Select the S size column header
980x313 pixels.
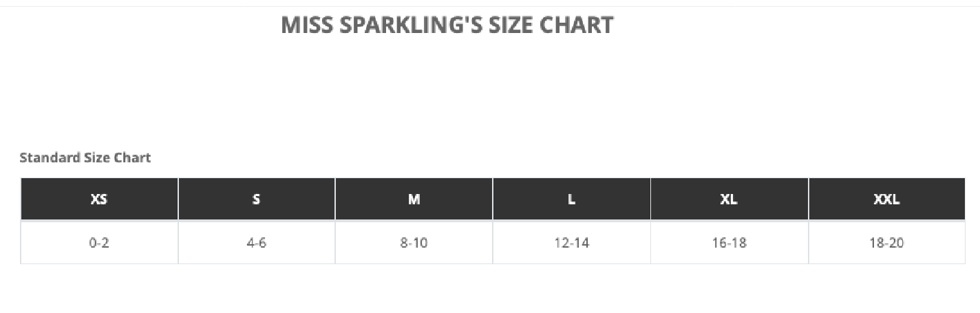(x=257, y=199)
